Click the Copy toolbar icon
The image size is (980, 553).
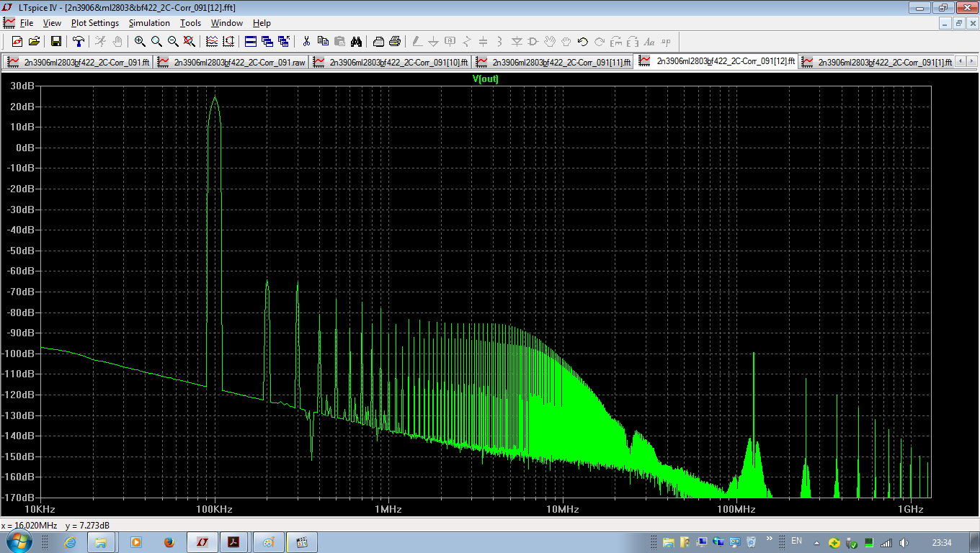[323, 42]
